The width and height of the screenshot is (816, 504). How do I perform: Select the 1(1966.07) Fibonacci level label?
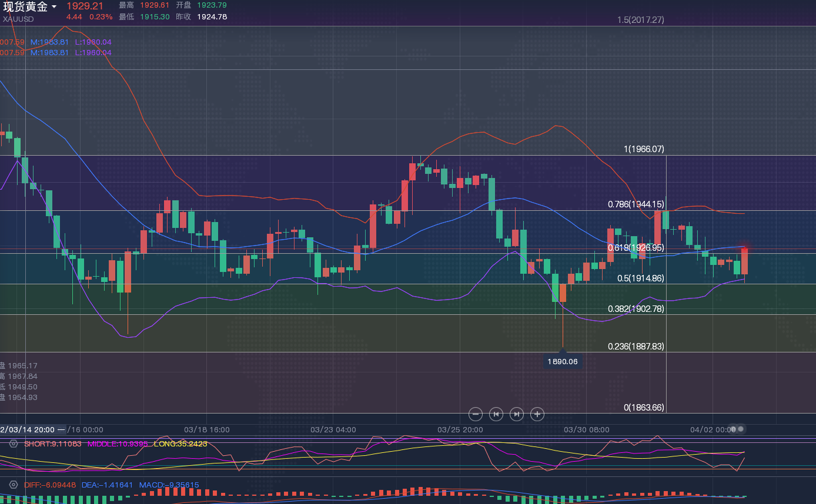(x=644, y=149)
